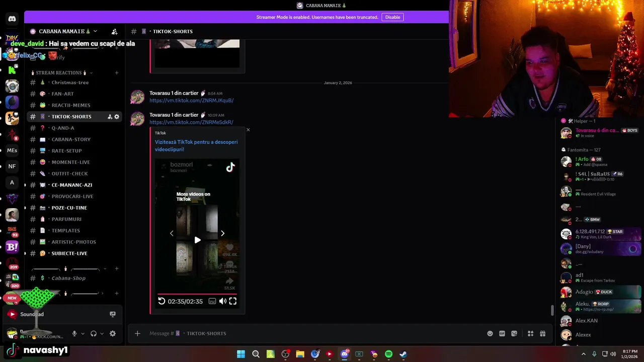Open settings gear for TIKTOK-SHORTS channel

pyautogui.click(x=117, y=117)
